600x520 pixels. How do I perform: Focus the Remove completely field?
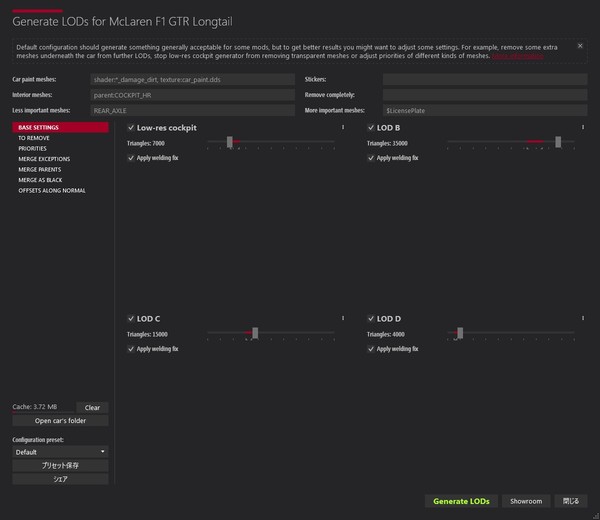coord(485,95)
